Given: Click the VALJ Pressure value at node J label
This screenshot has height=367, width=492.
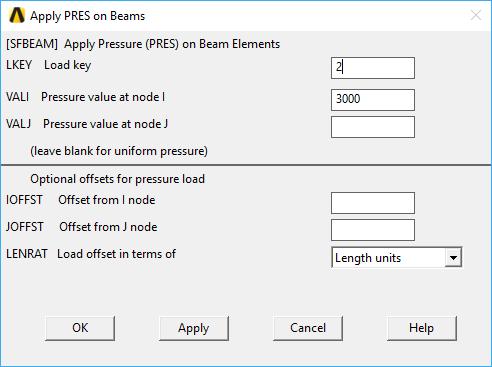Looking at the screenshot, I should pos(87,124).
